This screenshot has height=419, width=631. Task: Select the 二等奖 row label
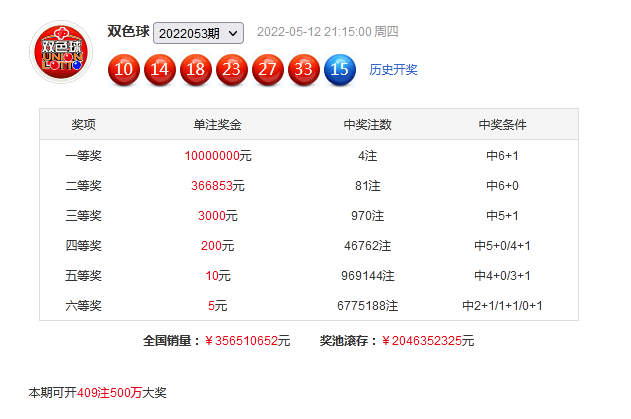(x=84, y=186)
